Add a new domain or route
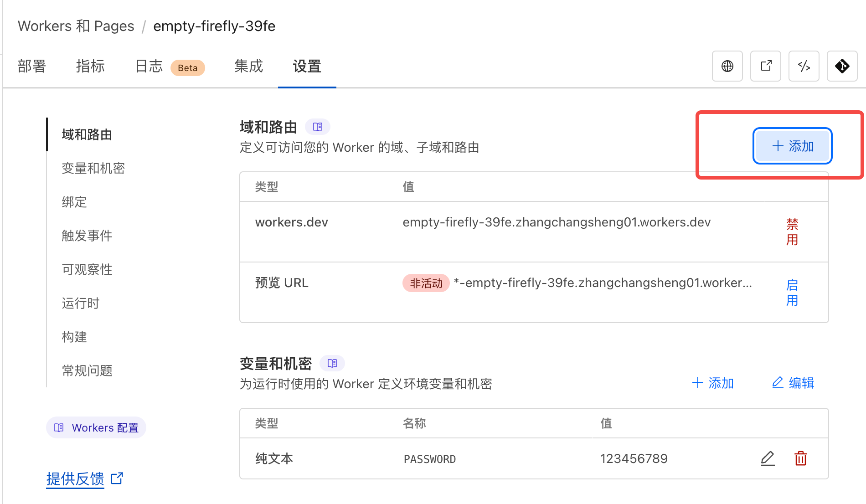Screen dimensions: 866x504 792,146
